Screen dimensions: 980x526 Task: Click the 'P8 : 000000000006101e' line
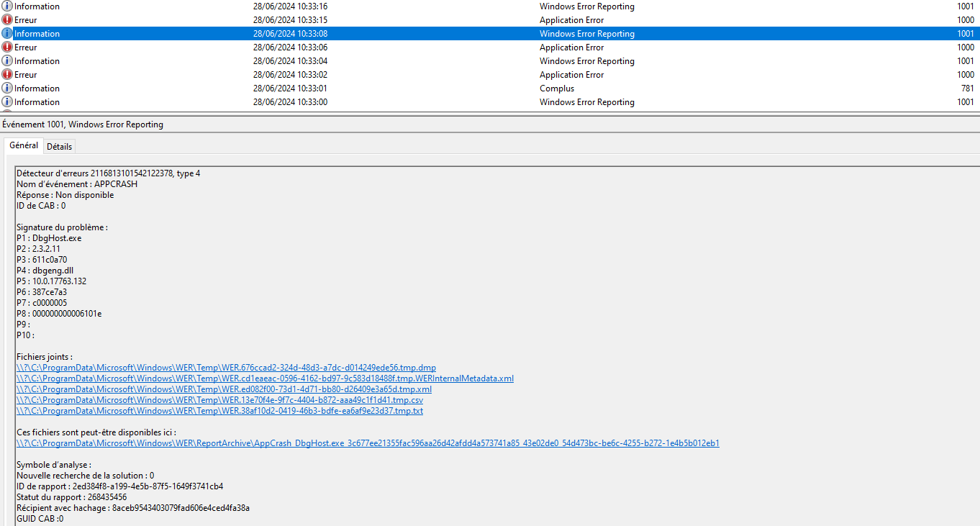[x=59, y=314]
